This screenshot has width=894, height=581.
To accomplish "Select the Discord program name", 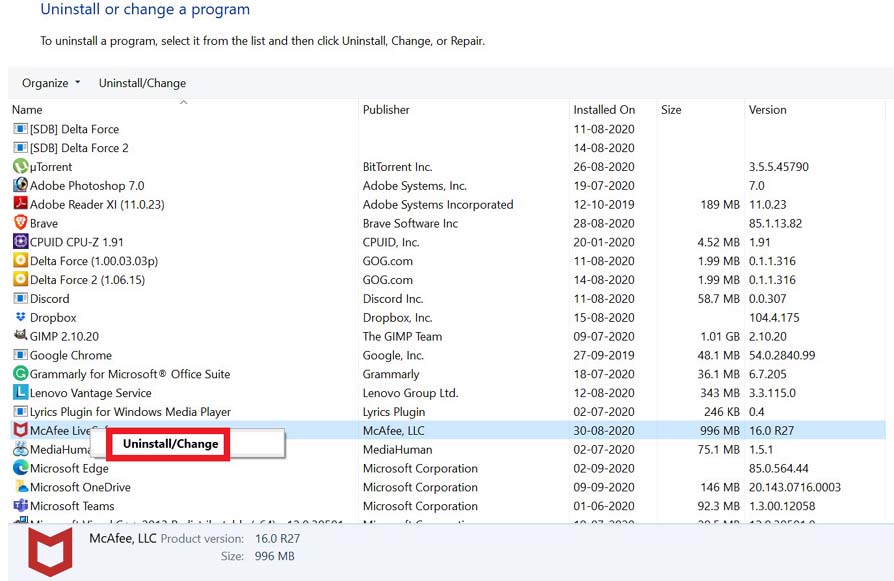I will [x=49, y=299].
